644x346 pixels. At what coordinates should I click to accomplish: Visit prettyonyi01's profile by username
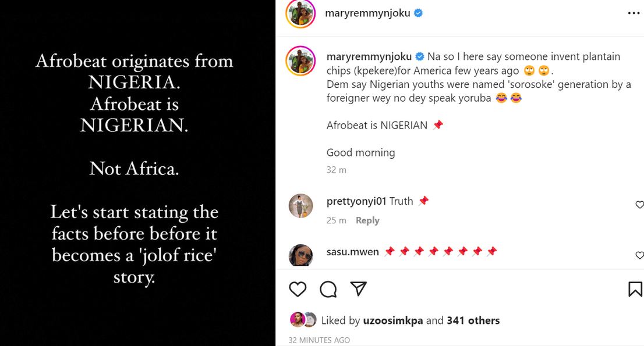(356, 201)
